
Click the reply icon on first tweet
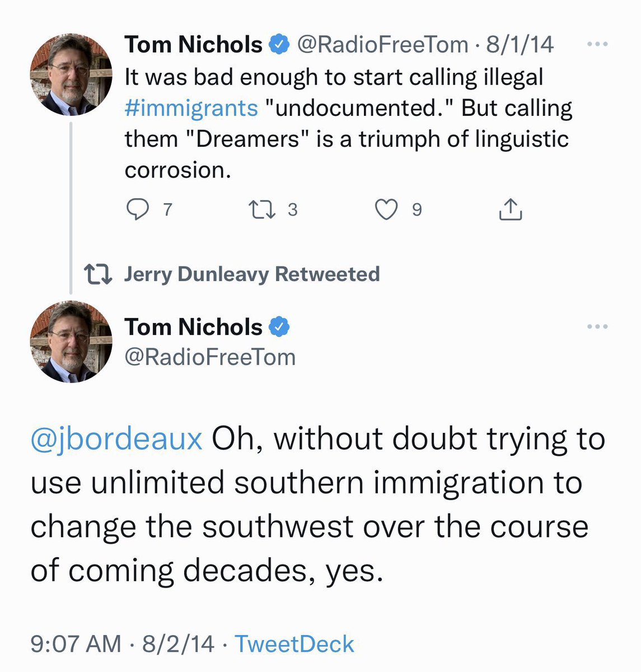pyautogui.click(x=137, y=210)
